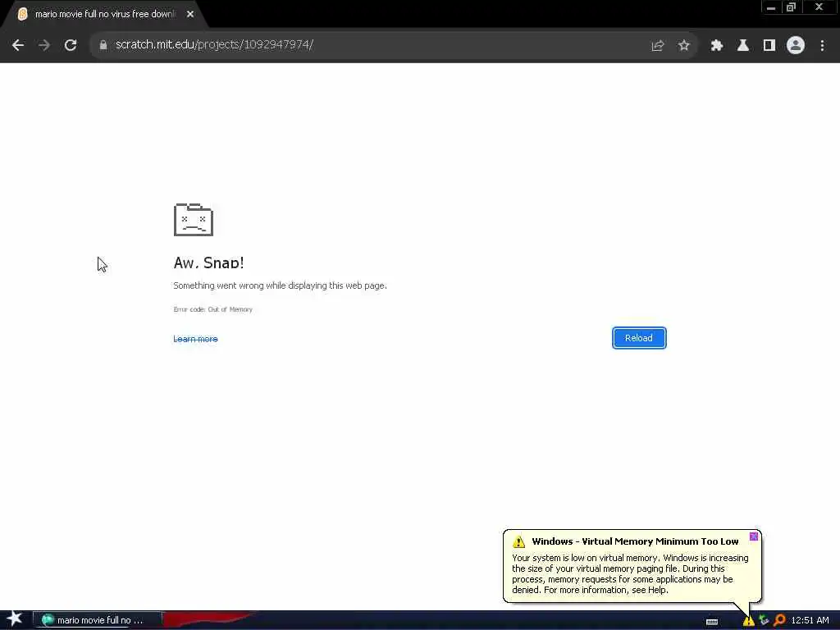Image resolution: width=840 pixels, height=630 pixels.
Task: Click the sad folder crash icon
Action: point(194,220)
